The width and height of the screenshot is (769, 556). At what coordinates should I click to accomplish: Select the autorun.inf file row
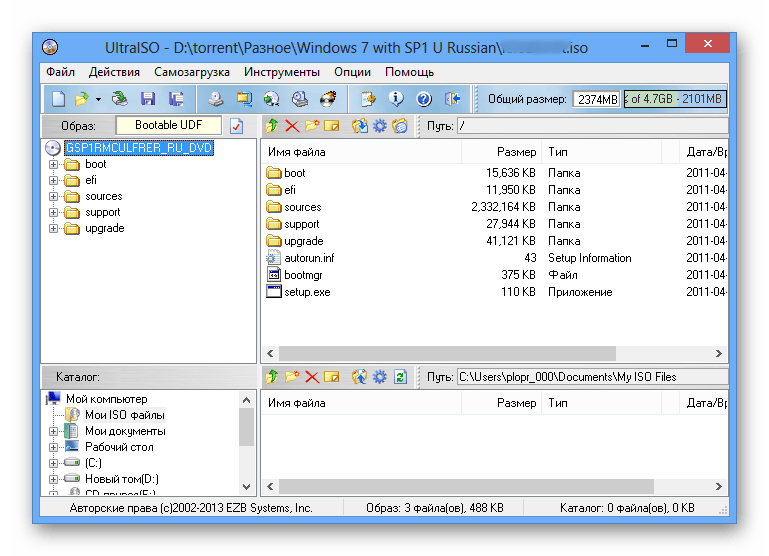[495, 258]
